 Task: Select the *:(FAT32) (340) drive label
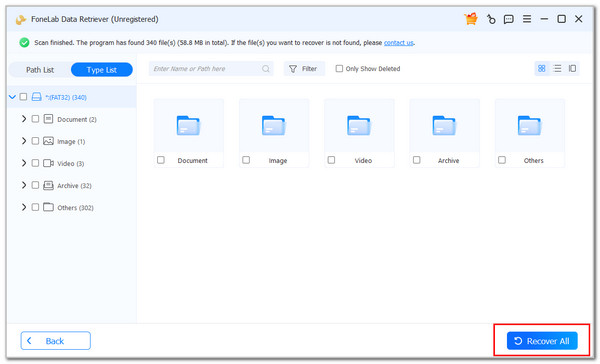coord(66,98)
